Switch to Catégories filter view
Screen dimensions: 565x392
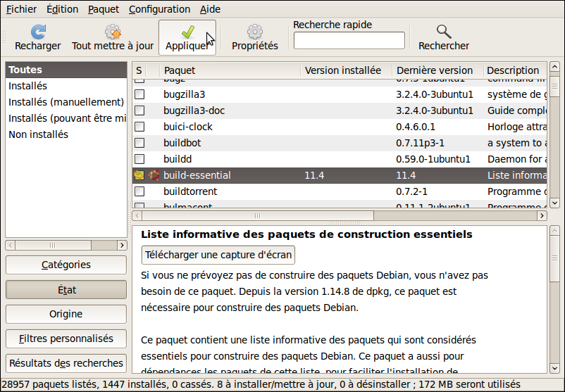[66, 265]
